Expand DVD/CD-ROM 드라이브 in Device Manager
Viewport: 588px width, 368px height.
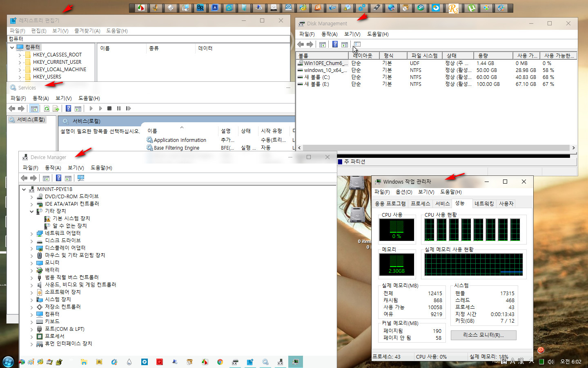click(x=32, y=197)
